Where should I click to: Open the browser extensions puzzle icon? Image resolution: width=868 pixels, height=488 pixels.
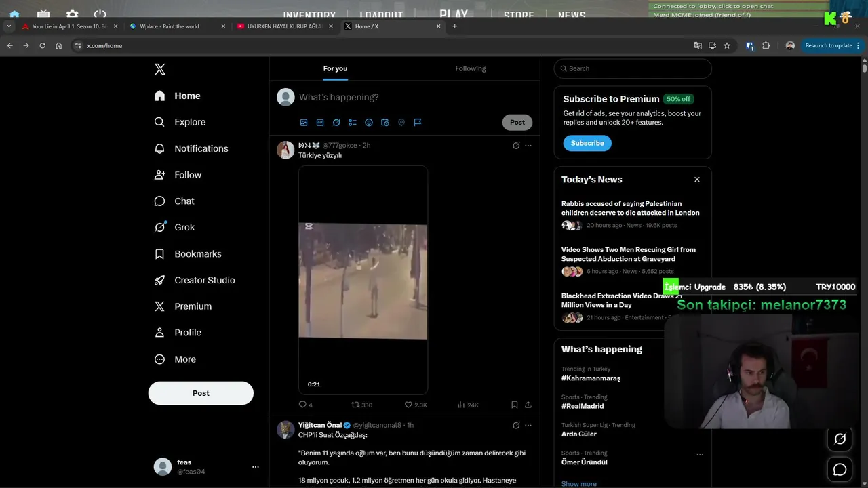tap(766, 45)
